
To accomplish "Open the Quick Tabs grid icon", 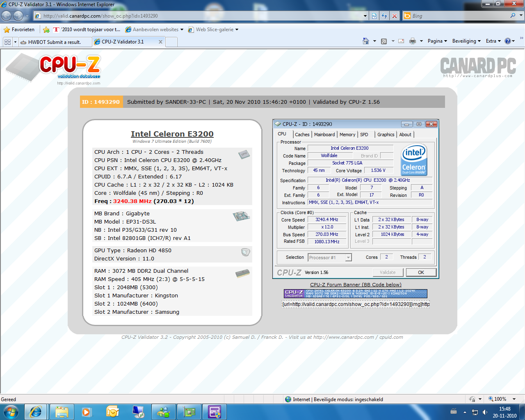I will coord(7,42).
